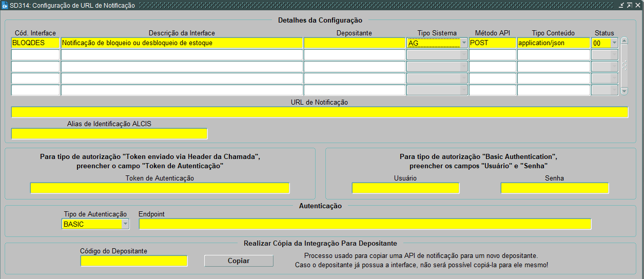Click the URL de Notificação field
This screenshot has height=279, width=644.
pyautogui.click(x=319, y=112)
